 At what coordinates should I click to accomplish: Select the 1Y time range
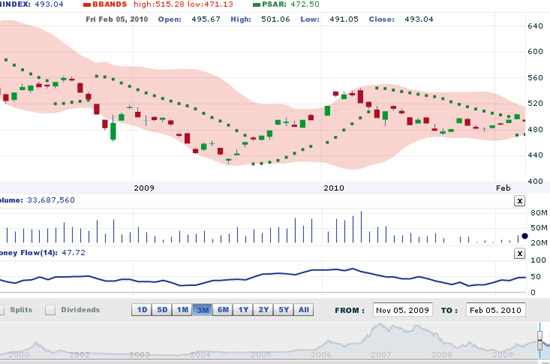243,310
